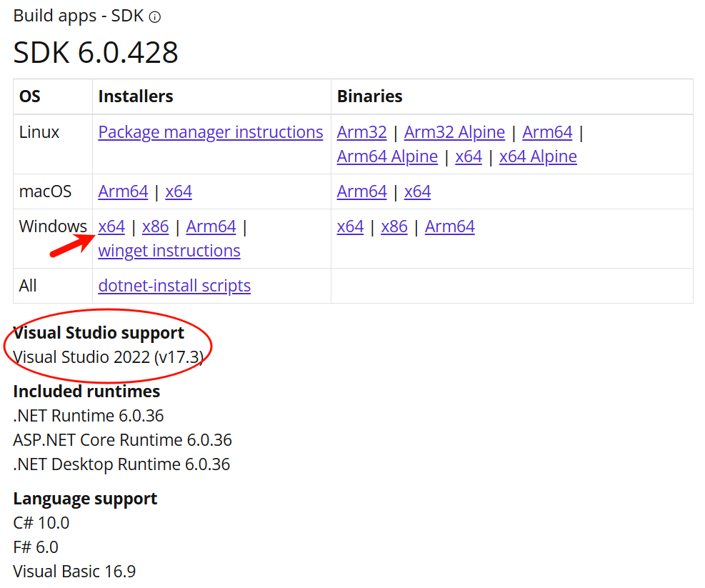Click the SDK 6.0.428 heading
705x588 pixels.
click(x=96, y=53)
